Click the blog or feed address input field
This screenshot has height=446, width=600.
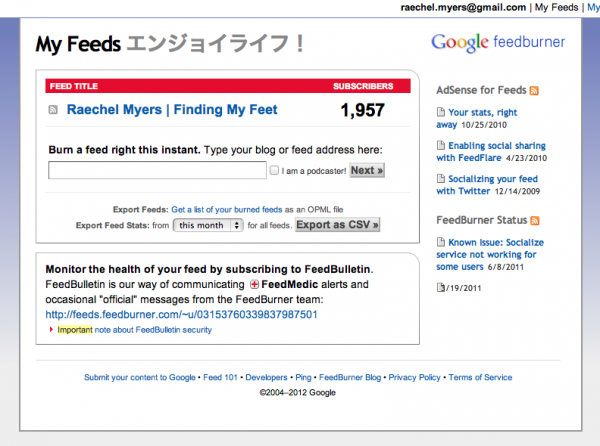point(156,171)
